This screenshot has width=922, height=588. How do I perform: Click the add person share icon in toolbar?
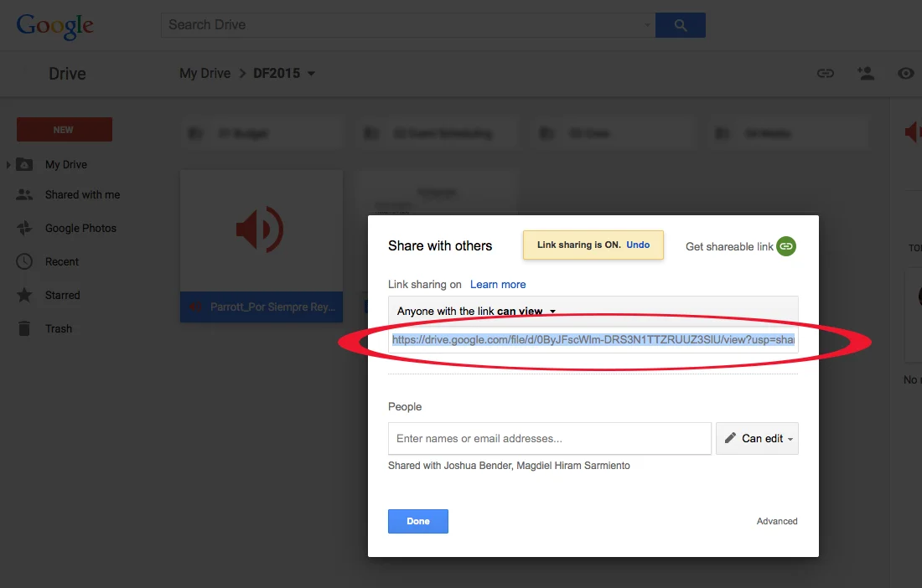pos(866,74)
